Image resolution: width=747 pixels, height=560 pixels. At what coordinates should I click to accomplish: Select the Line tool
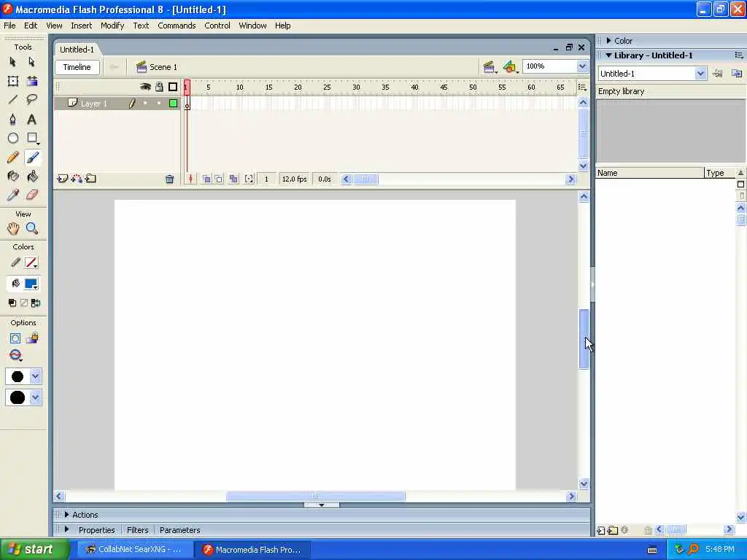13,99
